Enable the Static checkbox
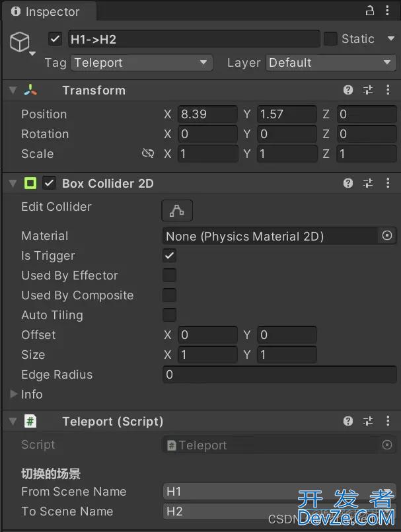401x532 pixels. [x=330, y=39]
